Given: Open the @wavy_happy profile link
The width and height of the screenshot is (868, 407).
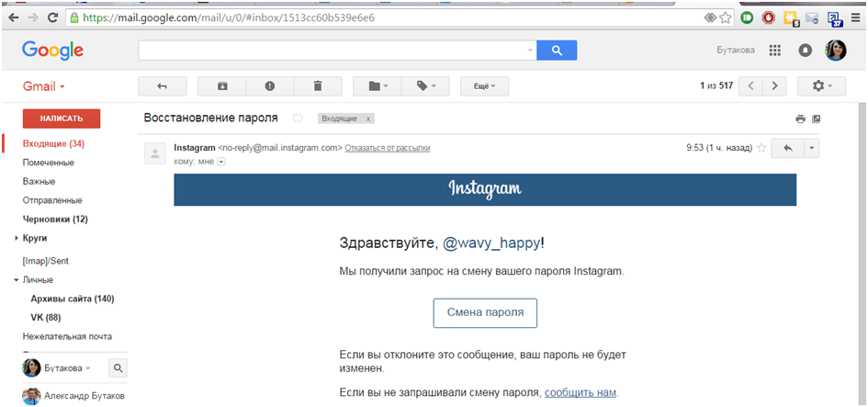Looking at the screenshot, I should point(491,243).
